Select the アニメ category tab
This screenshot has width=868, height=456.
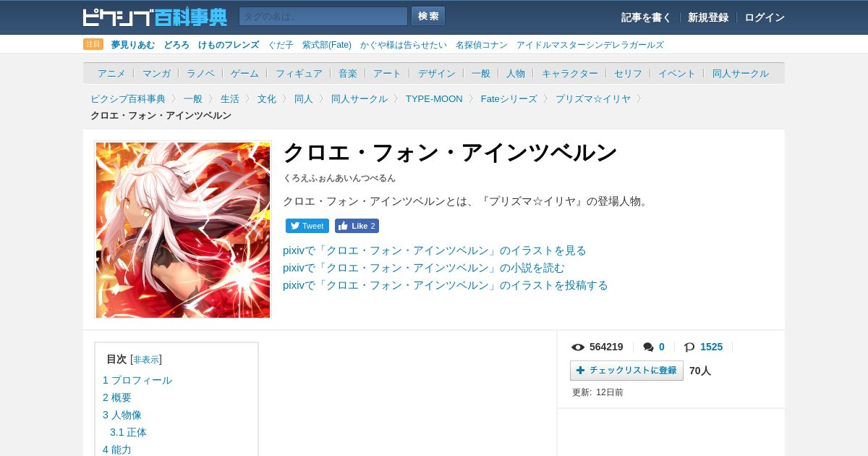tap(111, 73)
